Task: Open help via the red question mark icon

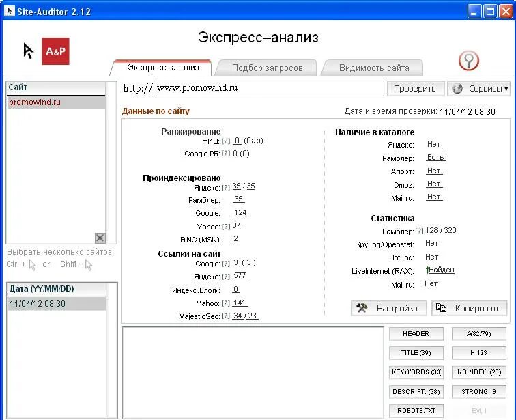Action: click(x=469, y=61)
